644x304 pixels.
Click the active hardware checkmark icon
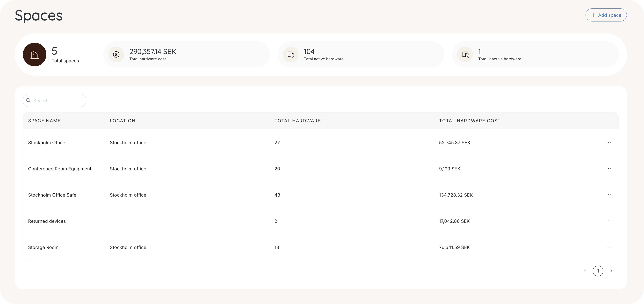[291, 55]
